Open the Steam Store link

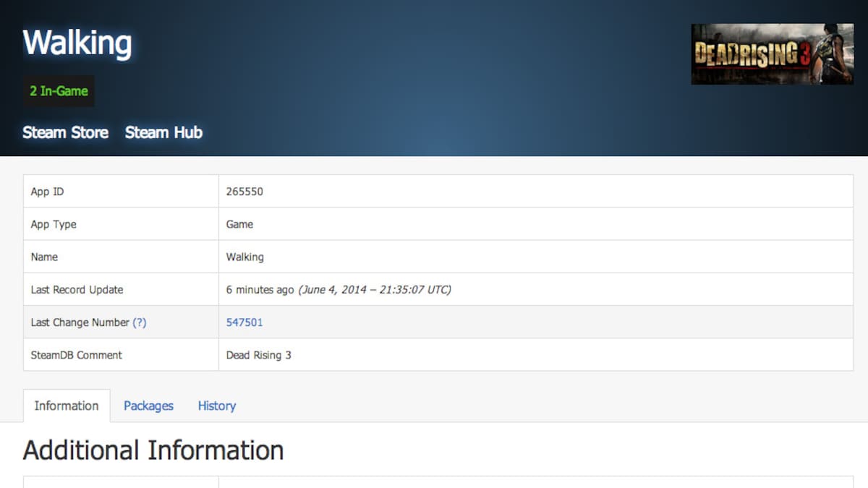tap(66, 132)
